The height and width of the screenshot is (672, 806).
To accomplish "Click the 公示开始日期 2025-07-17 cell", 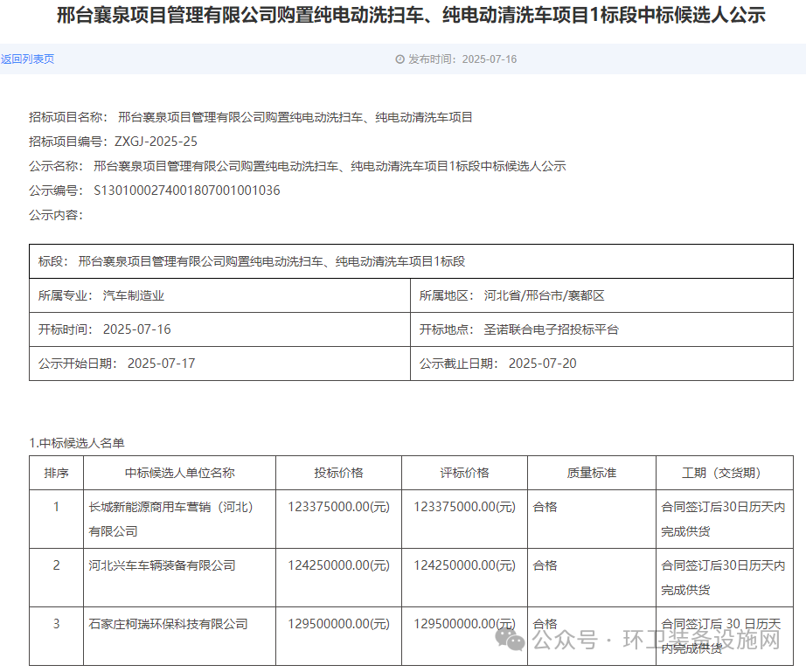I will point(220,364).
